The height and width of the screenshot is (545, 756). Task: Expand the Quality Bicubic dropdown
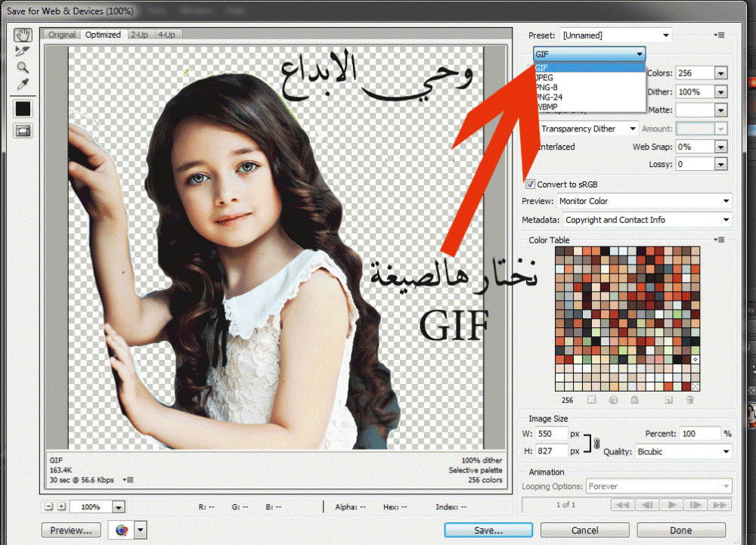coord(684,451)
